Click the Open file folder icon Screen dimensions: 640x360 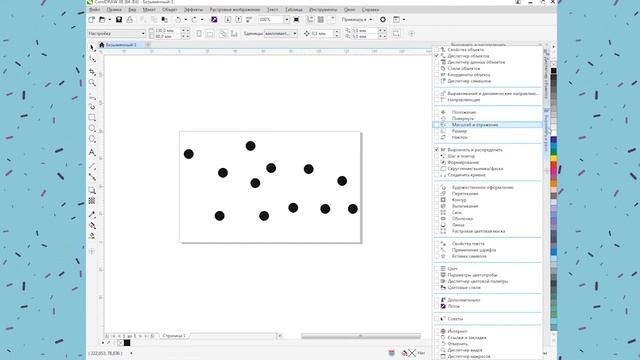(102, 20)
